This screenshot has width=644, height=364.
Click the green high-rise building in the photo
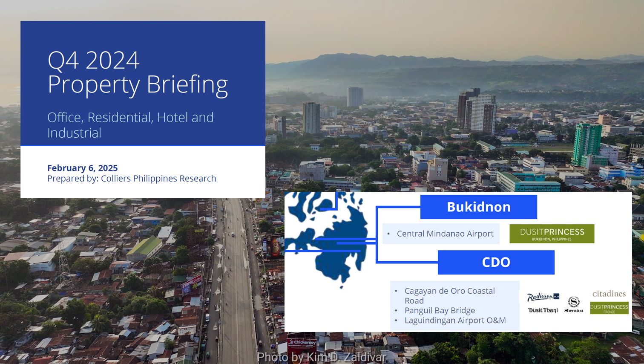coord(587,143)
